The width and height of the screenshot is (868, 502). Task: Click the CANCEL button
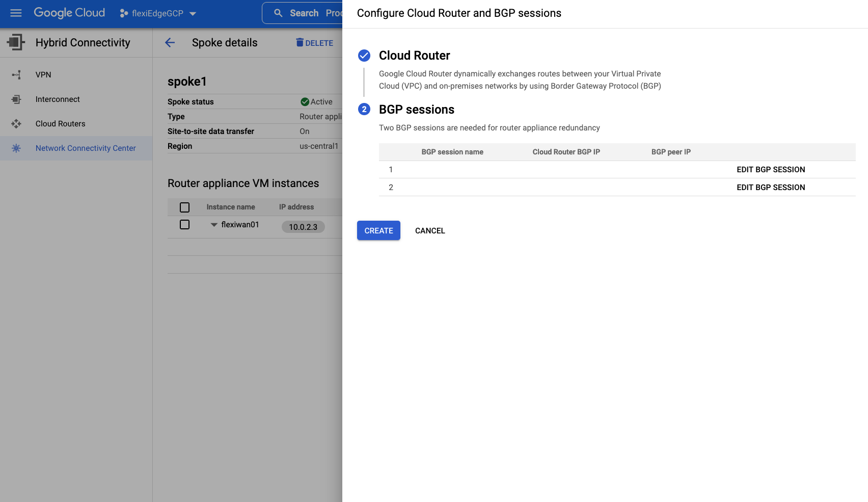(430, 231)
